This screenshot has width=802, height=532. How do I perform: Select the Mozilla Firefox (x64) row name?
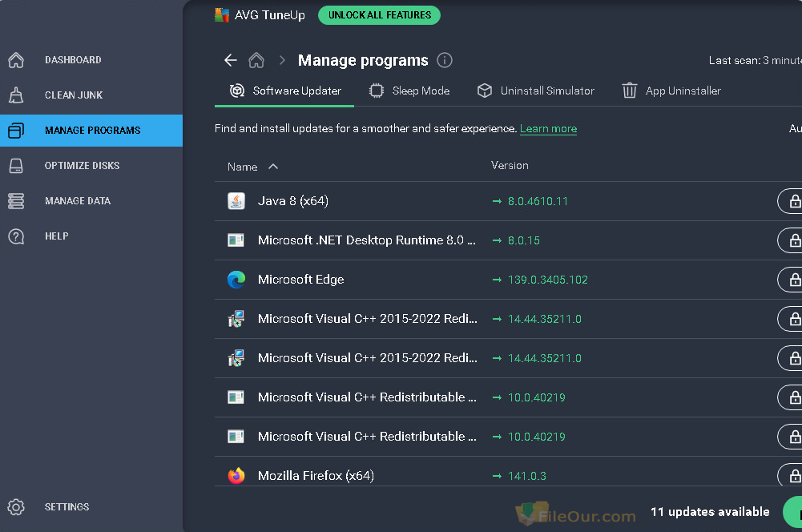(316, 476)
